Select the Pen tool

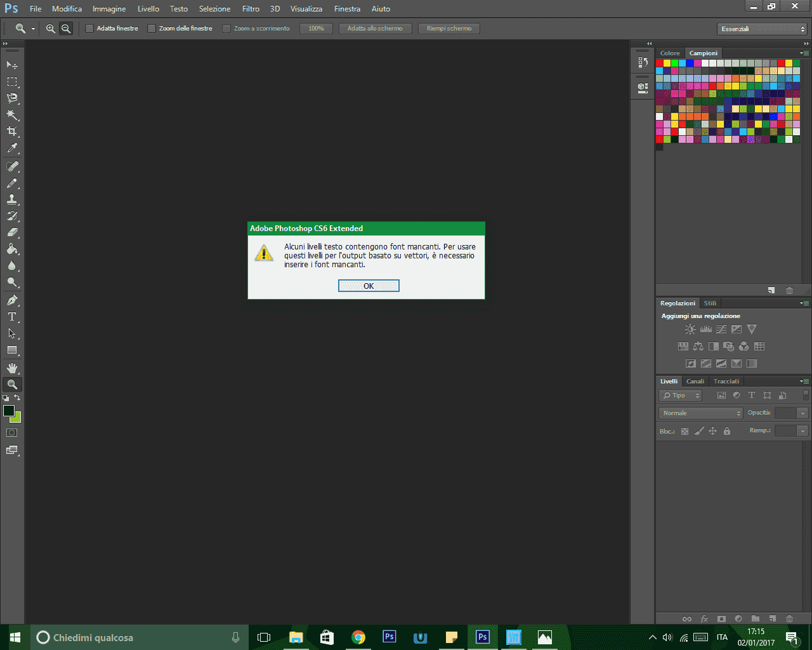pyautogui.click(x=12, y=300)
